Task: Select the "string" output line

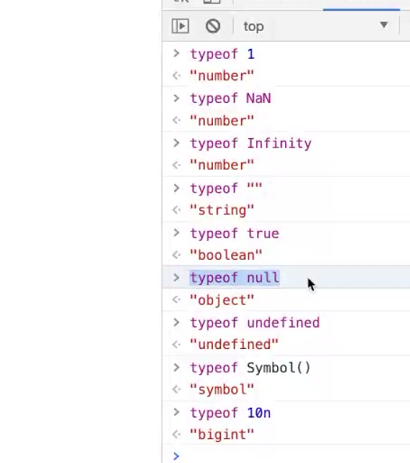Action: coord(222,210)
